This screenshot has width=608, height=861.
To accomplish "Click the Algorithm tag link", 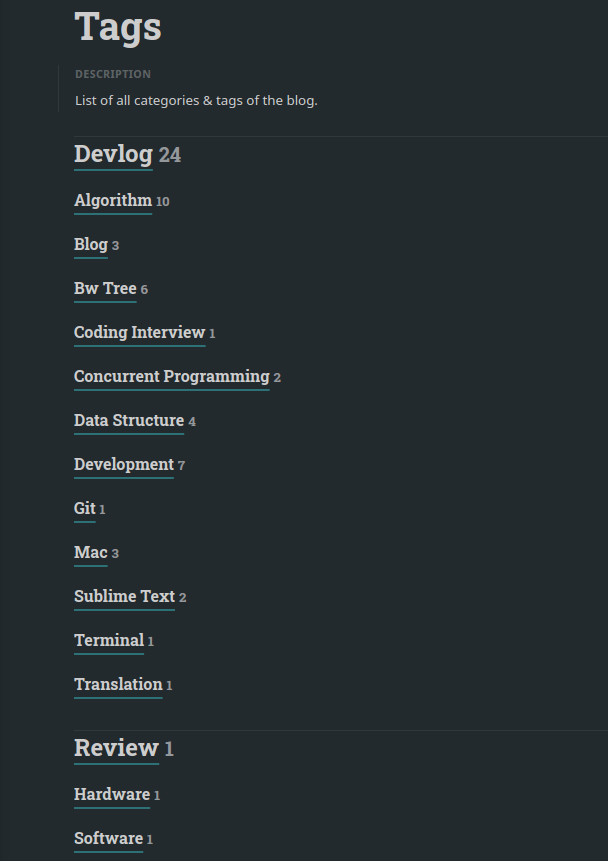I will pyautogui.click(x=113, y=200).
